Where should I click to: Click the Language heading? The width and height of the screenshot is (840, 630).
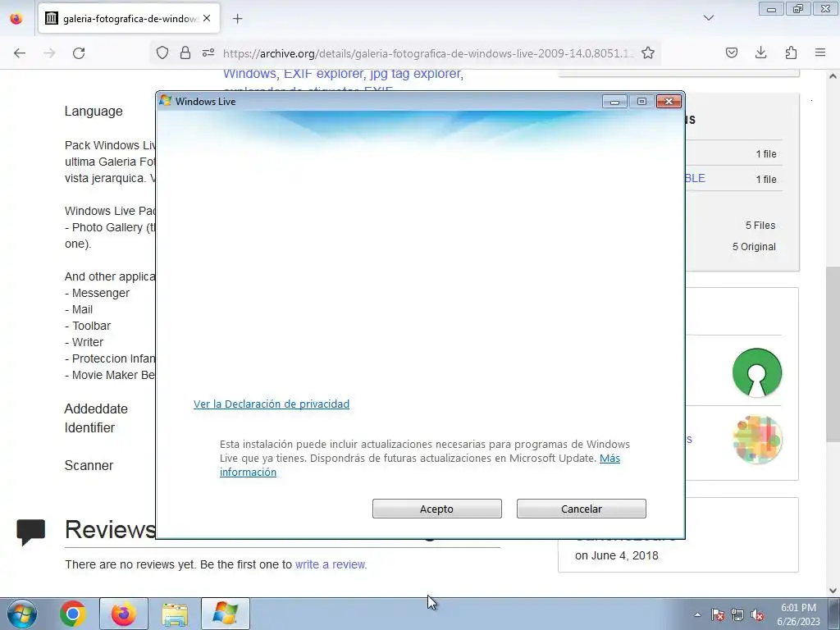point(94,112)
